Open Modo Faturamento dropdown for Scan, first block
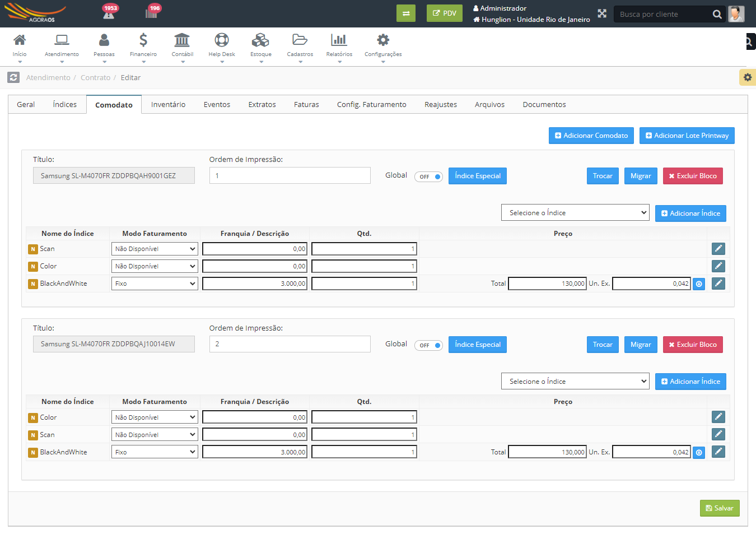The height and width of the screenshot is (534, 756). tap(155, 249)
